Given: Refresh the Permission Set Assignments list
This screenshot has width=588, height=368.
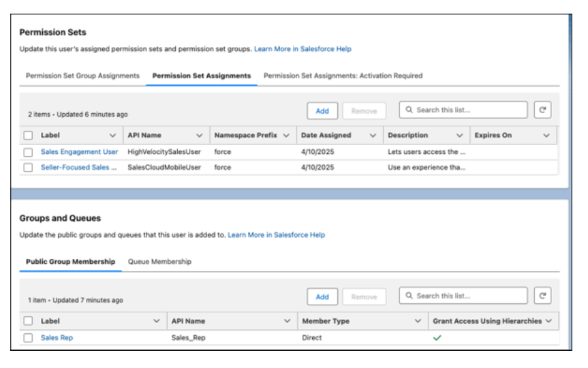Looking at the screenshot, I should pyautogui.click(x=542, y=110).
